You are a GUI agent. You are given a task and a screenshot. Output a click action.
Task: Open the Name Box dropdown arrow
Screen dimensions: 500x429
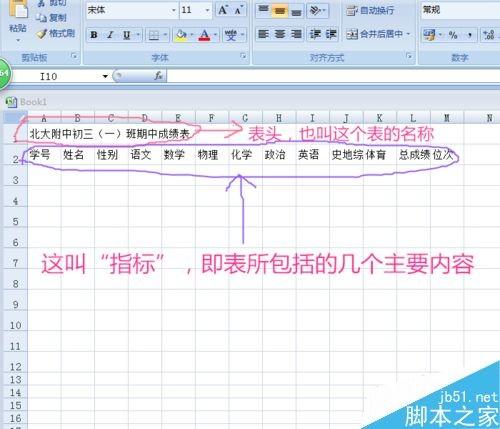pyautogui.click(x=105, y=77)
